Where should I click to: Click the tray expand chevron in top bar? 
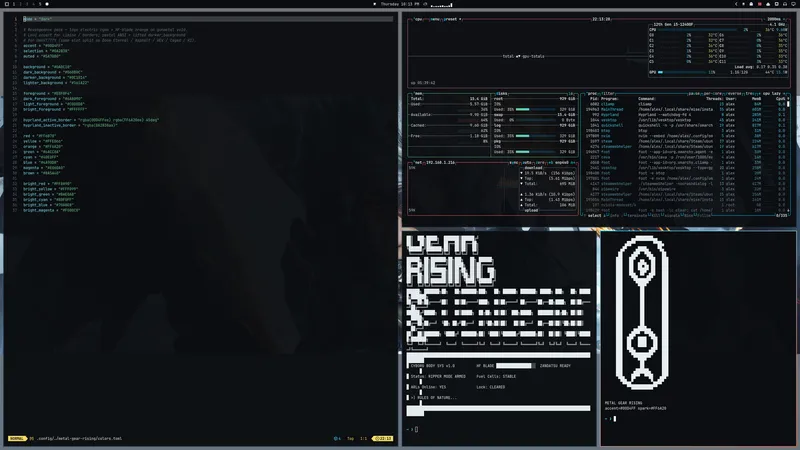(x=736, y=4)
